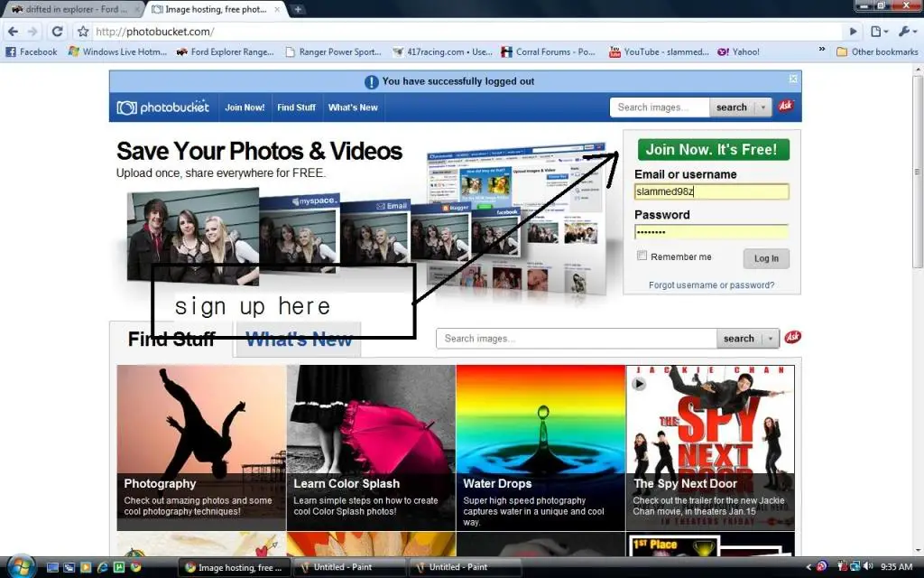Select the Image hosting taskbar button

[x=234, y=567]
